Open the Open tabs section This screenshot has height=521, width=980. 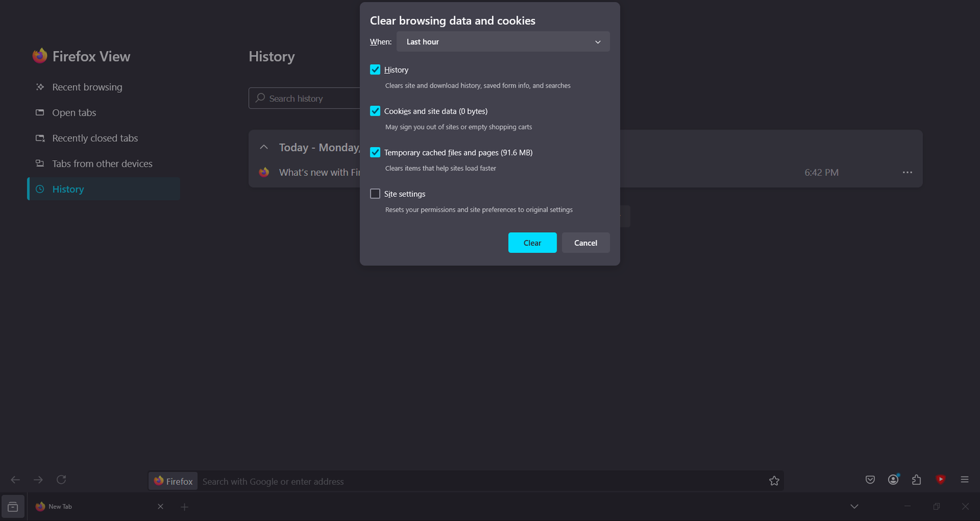[x=104, y=112]
